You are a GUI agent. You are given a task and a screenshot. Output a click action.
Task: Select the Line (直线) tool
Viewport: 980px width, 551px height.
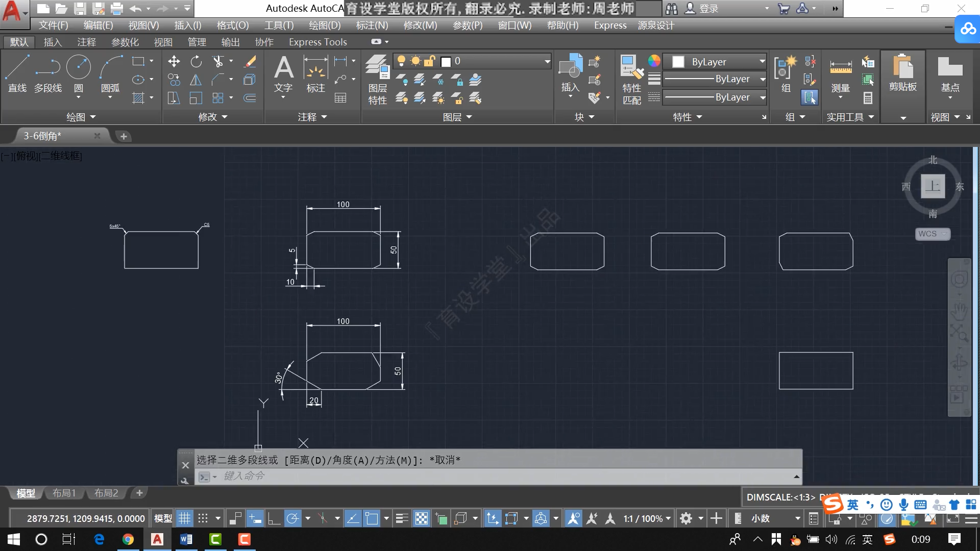tap(17, 74)
